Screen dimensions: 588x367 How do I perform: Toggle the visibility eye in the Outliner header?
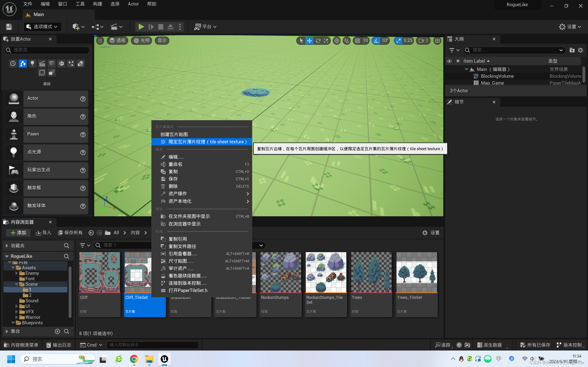tap(449, 61)
